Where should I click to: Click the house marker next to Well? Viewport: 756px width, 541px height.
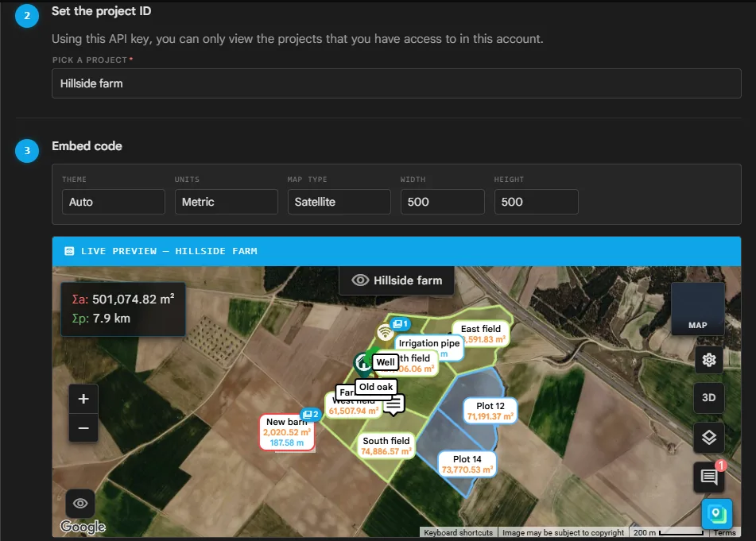point(362,364)
